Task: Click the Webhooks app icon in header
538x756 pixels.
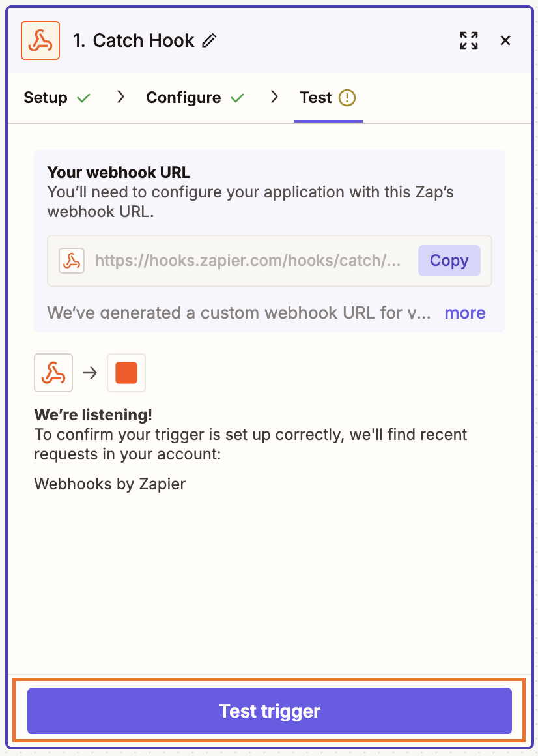Action: [x=40, y=40]
